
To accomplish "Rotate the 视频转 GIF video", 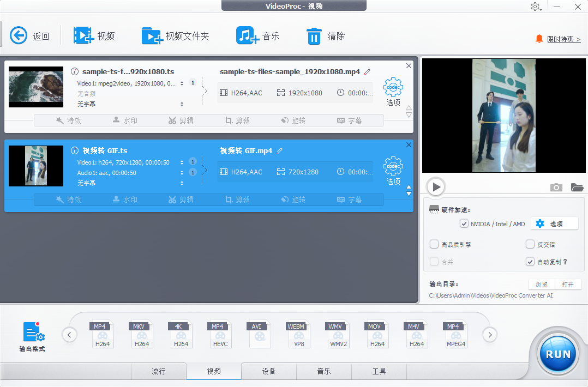I will point(293,199).
